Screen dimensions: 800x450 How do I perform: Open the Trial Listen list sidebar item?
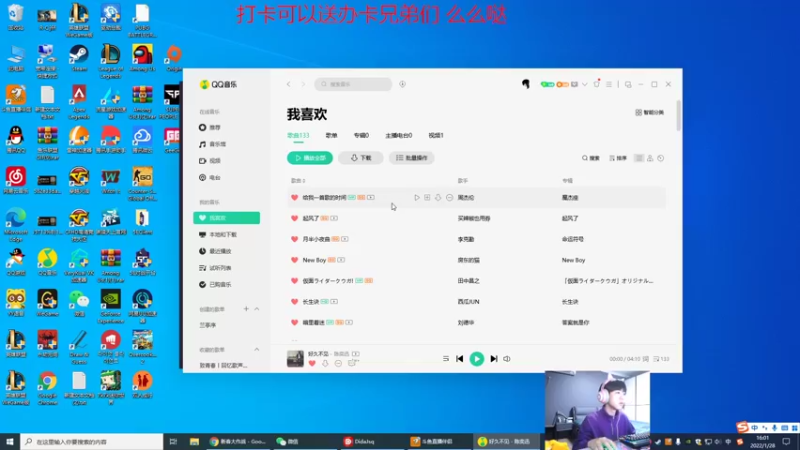click(215, 268)
